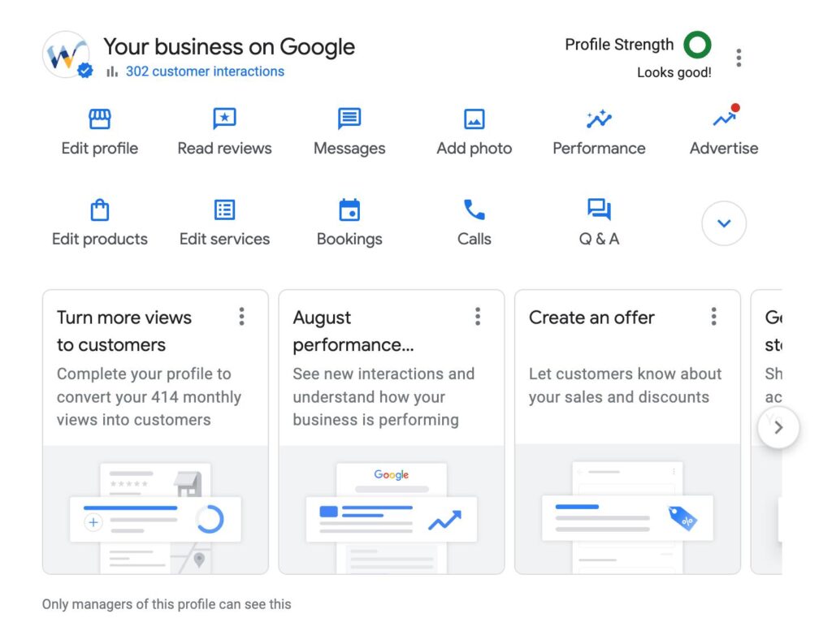Image resolution: width=832 pixels, height=644 pixels.
Task: Click the Calls phone icon
Action: click(x=474, y=210)
